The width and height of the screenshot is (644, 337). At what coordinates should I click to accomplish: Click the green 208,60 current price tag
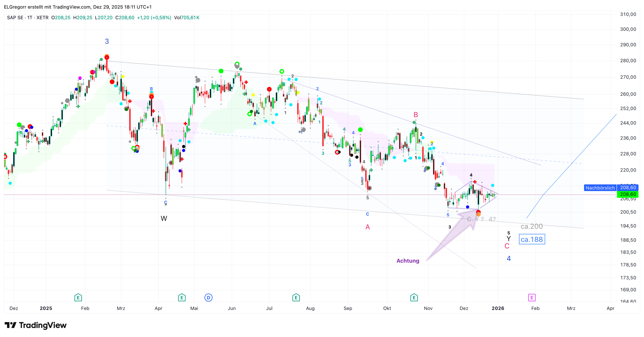[x=628, y=194]
